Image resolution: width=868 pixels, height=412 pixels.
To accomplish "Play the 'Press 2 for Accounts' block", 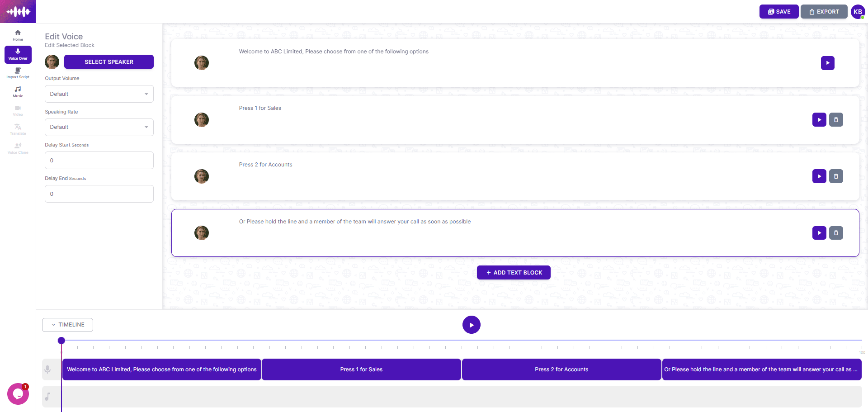I will click(x=819, y=176).
